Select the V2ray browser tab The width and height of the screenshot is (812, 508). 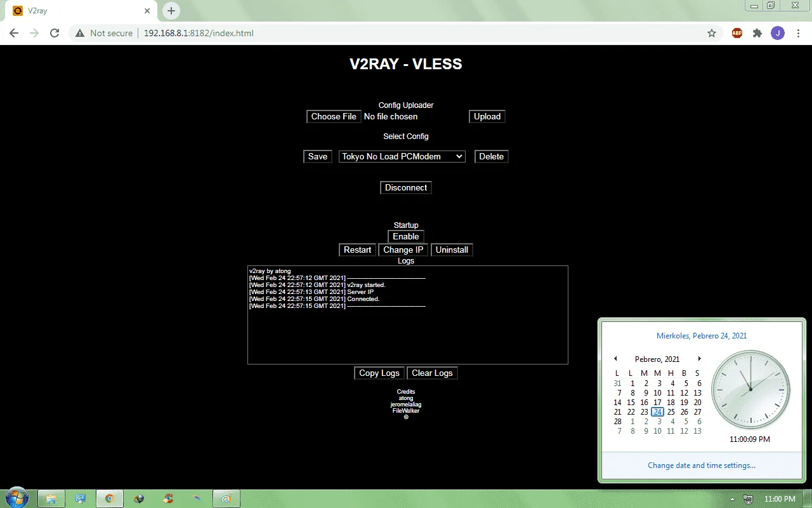point(81,11)
